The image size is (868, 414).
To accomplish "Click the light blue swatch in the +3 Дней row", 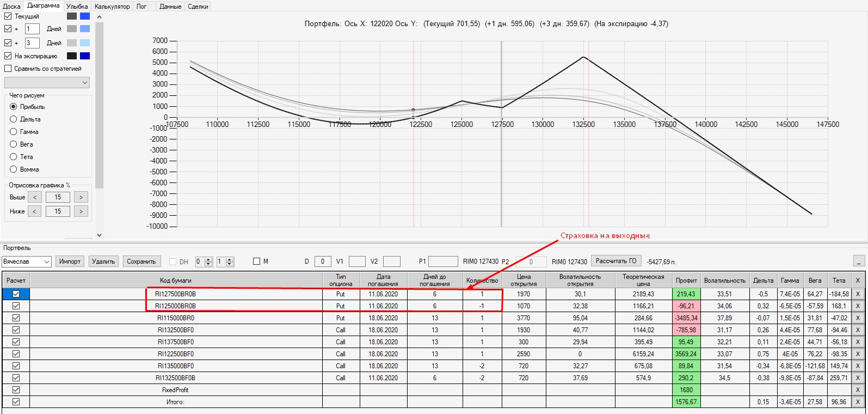I will [x=85, y=42].
